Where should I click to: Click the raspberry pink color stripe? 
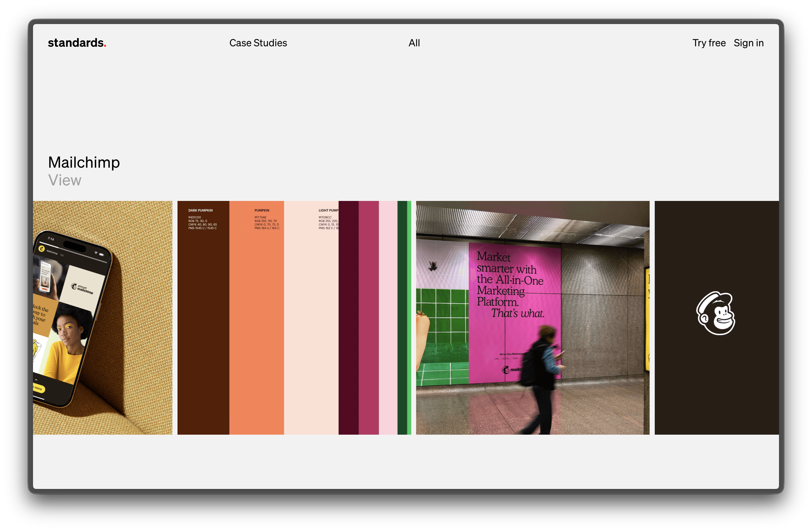point(368,318)
